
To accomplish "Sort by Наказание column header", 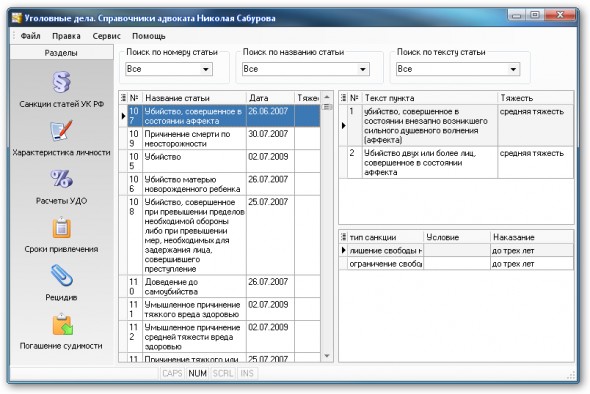I will 532,237.
